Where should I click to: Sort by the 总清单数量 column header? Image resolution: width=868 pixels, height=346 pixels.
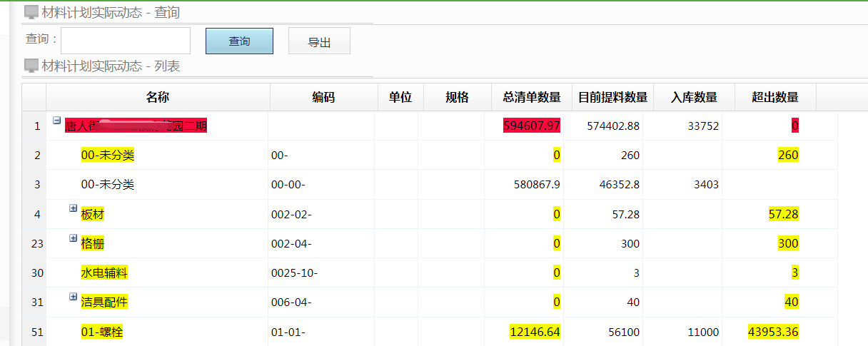(532, 97)
